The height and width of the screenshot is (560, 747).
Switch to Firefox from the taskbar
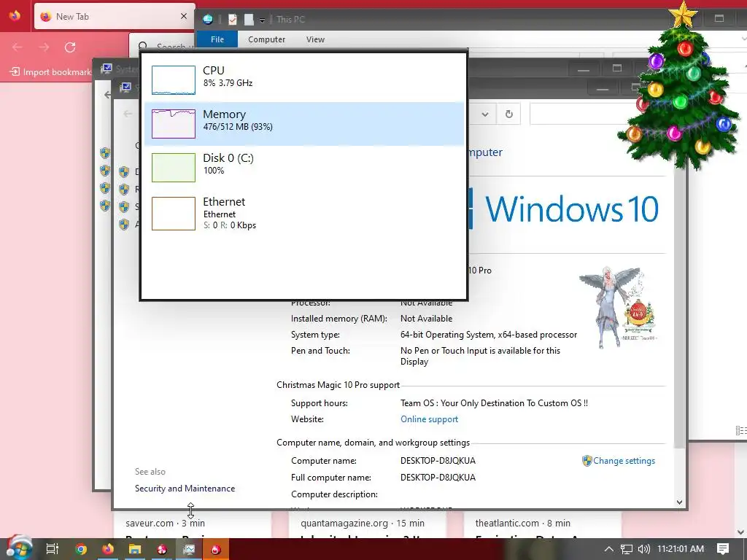pos(108,549)
